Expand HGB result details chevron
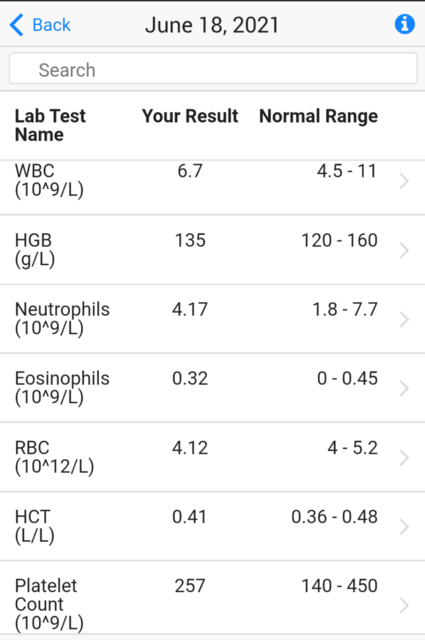The image size is (425, 640). tap(404, 250)
